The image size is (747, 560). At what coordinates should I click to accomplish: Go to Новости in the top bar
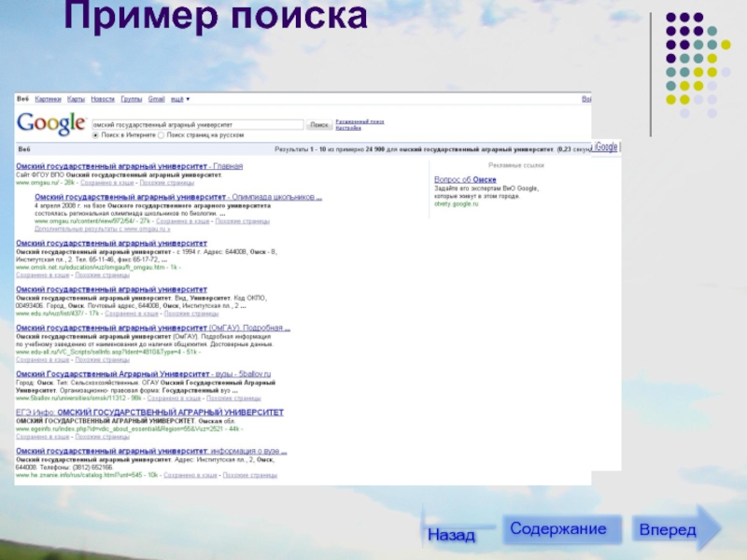[103, 99]
